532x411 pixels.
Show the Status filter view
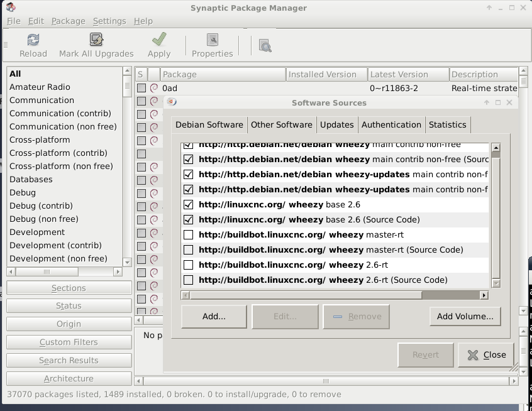[69, 305]
